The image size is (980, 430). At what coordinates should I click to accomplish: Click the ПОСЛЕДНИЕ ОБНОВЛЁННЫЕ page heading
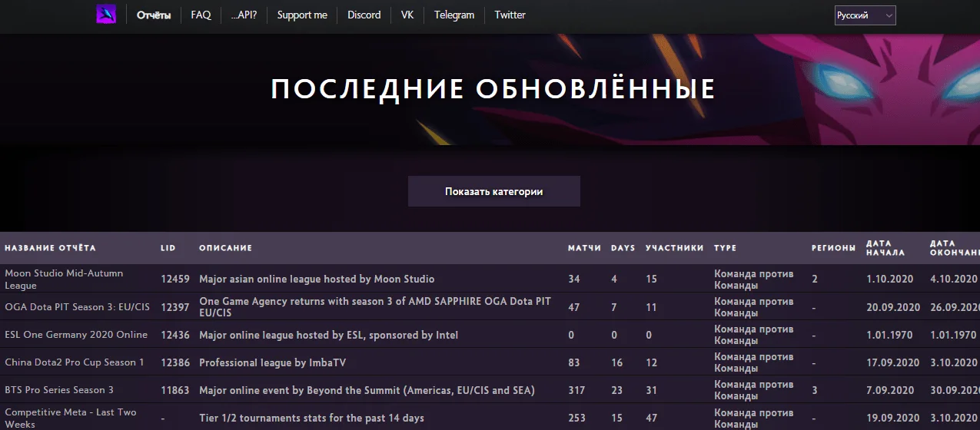[493, 89]
